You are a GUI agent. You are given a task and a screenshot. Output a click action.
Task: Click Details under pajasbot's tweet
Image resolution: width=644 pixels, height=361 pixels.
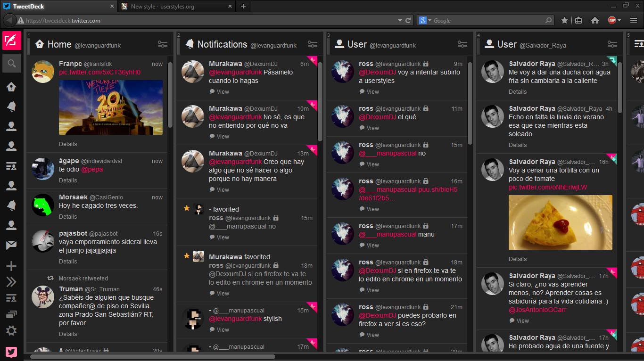68,262
